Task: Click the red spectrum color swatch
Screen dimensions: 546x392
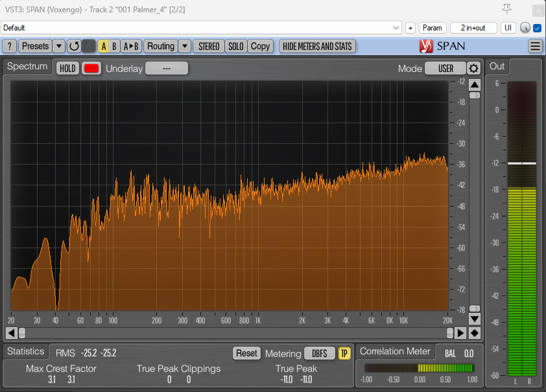Action: click(x=91, y=68)
